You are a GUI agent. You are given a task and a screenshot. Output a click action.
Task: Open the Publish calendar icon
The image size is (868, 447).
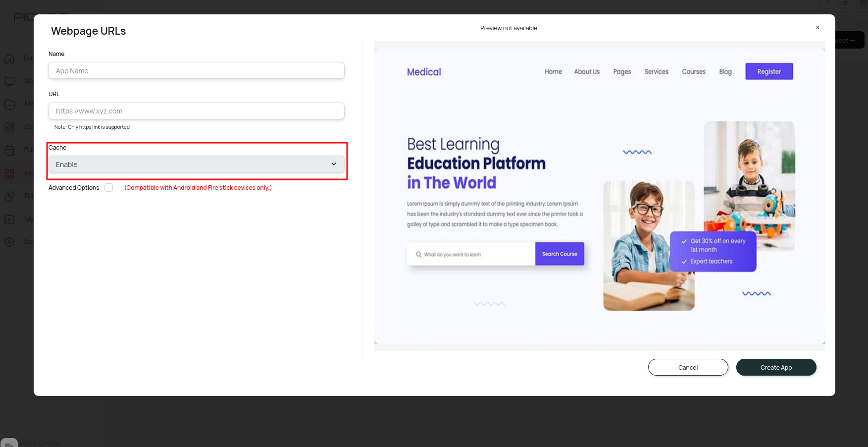point(9,150)
